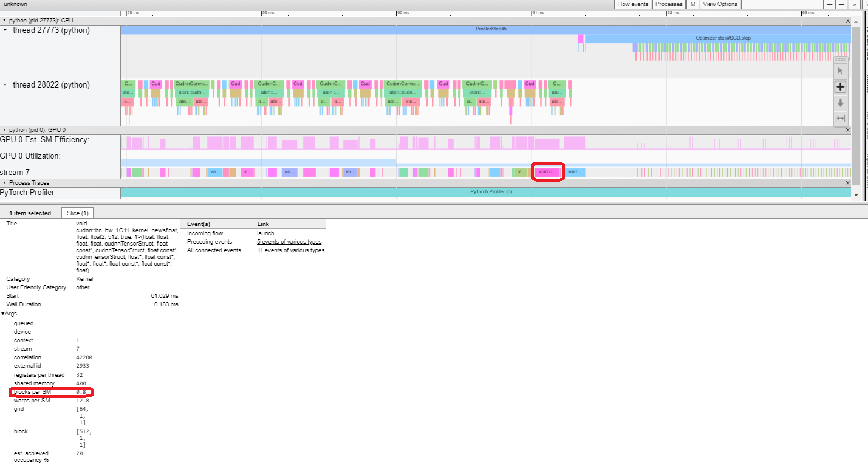Select the Slice (1) tab
The image size is (868, 471).
[x=77, y=213]
